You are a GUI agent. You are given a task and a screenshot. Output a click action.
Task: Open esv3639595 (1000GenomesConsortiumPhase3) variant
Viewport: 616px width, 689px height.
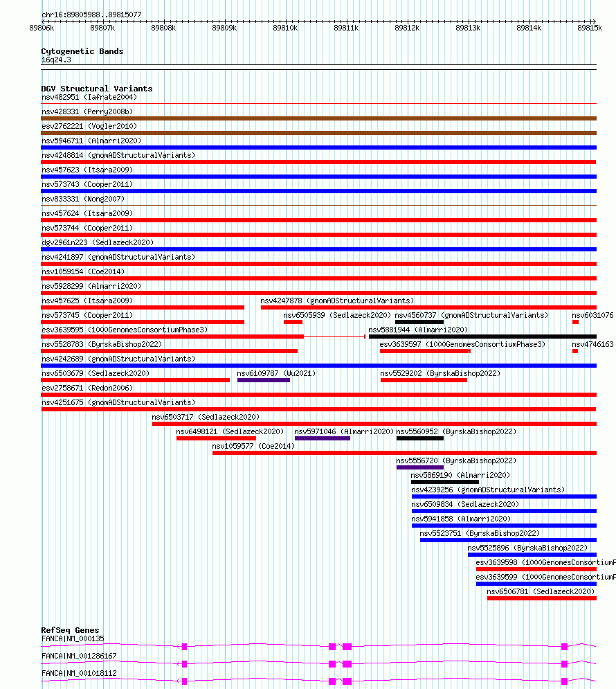125,329
